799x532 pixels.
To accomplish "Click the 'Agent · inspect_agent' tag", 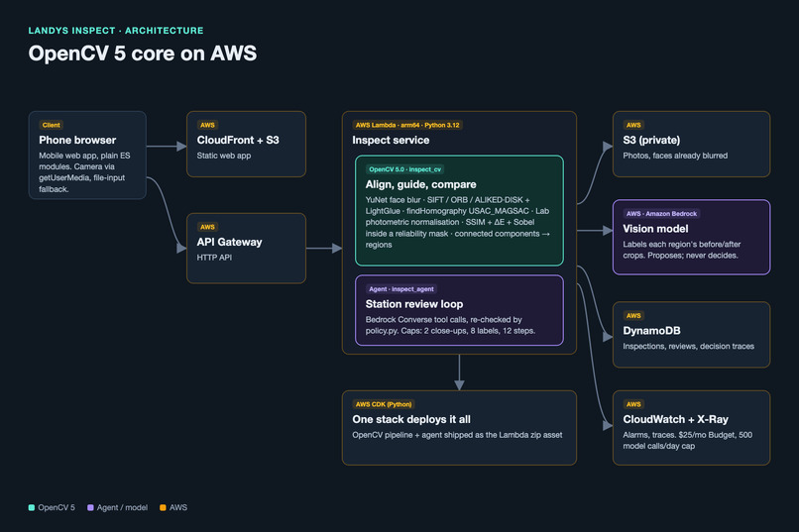I will coord(401,289).
